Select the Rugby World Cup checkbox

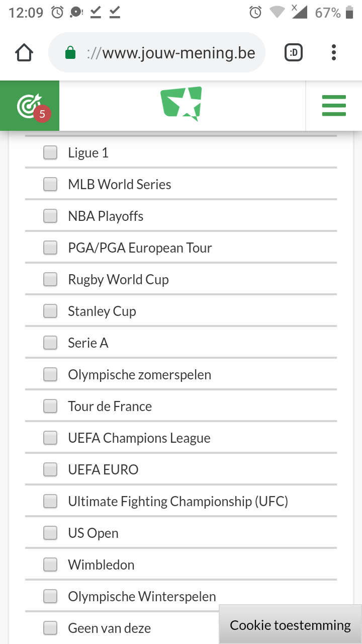50,279
